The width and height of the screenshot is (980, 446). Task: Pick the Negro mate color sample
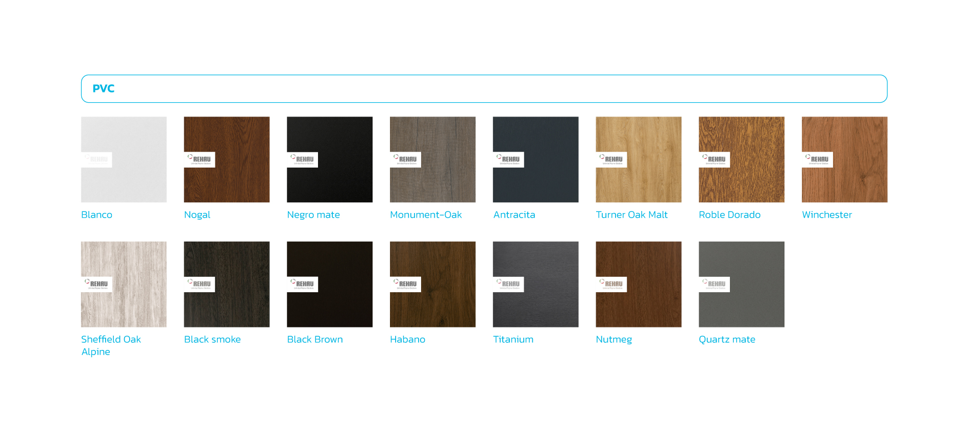tap(330, 159)
